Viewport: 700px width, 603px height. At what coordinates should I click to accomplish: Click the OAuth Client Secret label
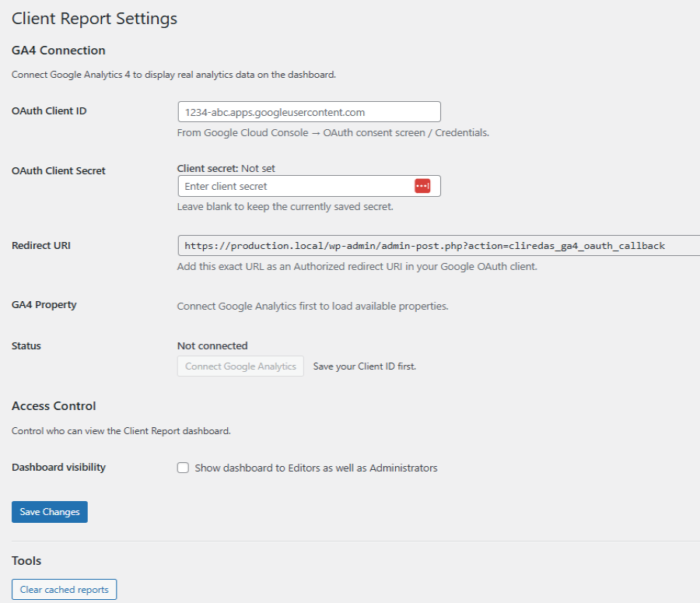point(58,170)
